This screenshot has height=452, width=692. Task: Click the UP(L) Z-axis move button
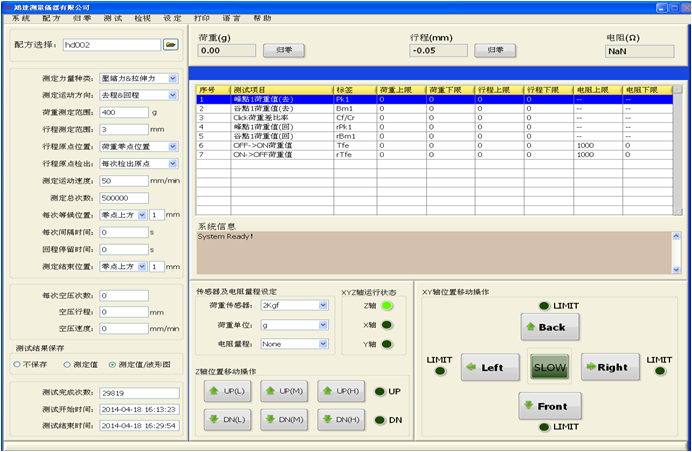[x=227, y=391]
